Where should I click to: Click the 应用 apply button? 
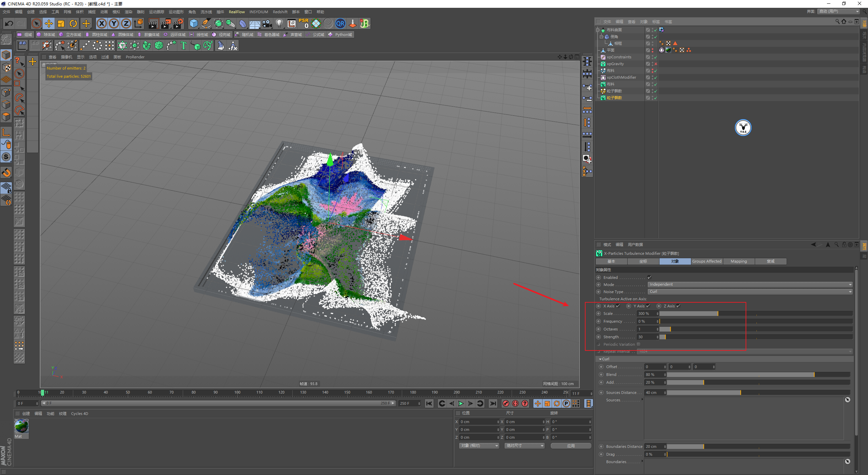pos(571,446)
